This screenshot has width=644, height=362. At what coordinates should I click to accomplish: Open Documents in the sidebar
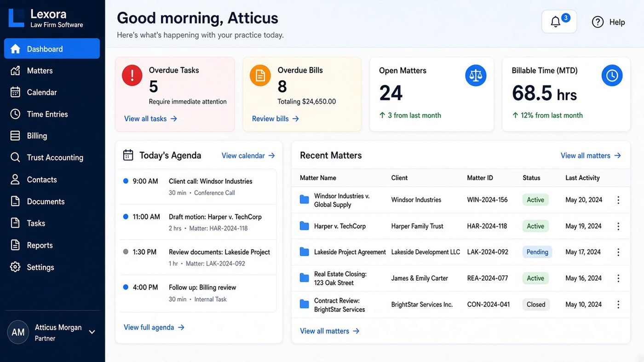click(52, 201)
